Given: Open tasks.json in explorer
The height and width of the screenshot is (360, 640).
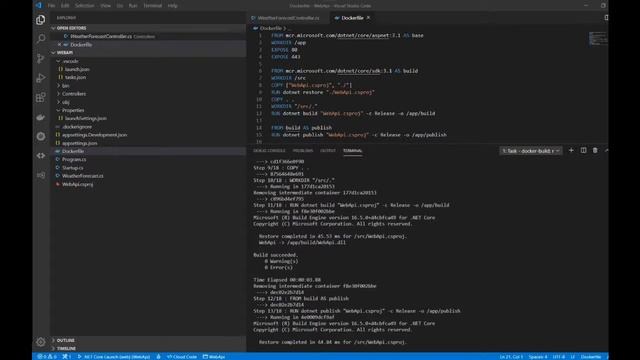Looking at the screenshot, I should pos(76,77).
